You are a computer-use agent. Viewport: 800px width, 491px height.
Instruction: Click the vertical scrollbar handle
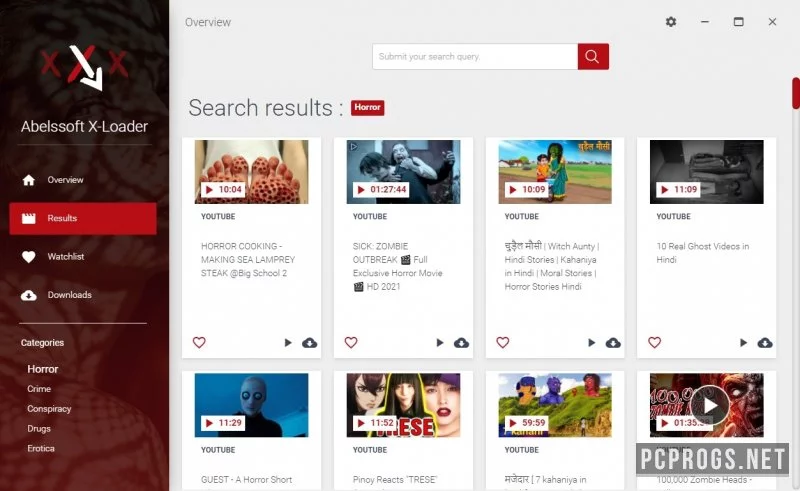point(795,93)
